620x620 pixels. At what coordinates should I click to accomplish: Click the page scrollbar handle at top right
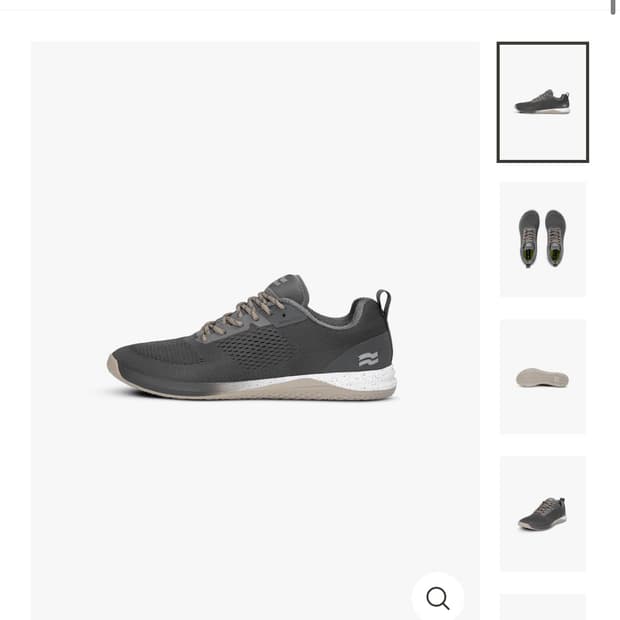click(613, 7)
